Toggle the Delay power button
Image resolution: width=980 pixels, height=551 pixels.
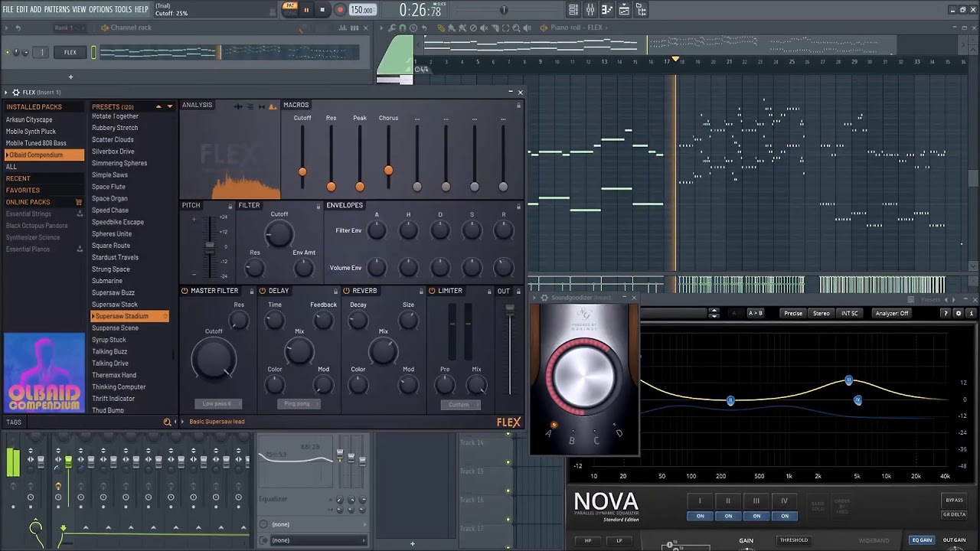263,291
